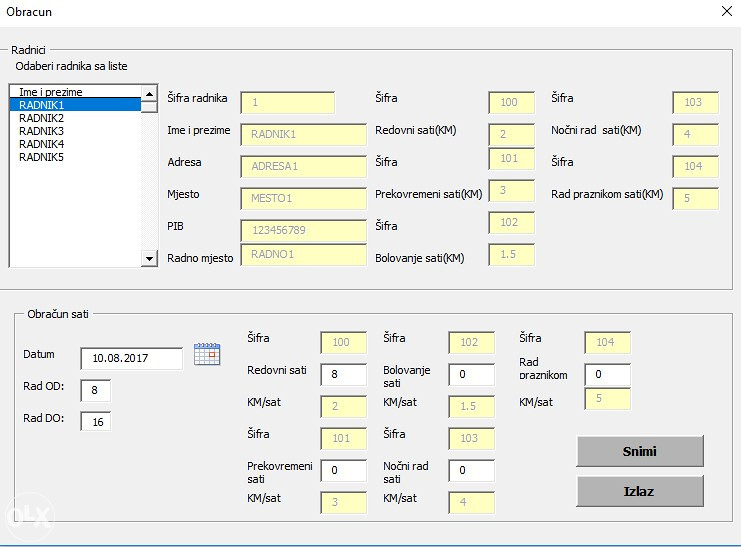Click the Ime i prezime field RADNIK1
The image size is (741, 547).
[x=303, y=134]
